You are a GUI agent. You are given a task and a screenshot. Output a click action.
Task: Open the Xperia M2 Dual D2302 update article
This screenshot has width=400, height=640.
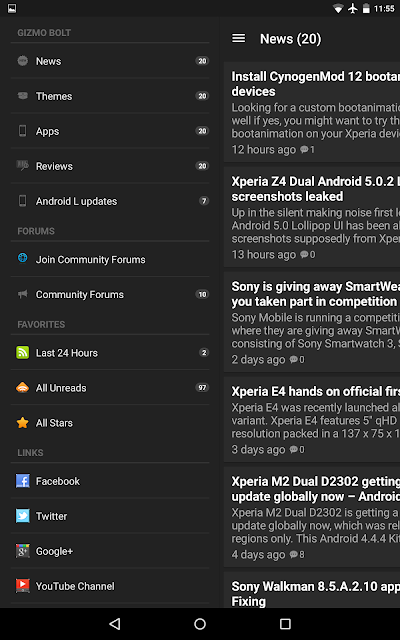[312, 517]
